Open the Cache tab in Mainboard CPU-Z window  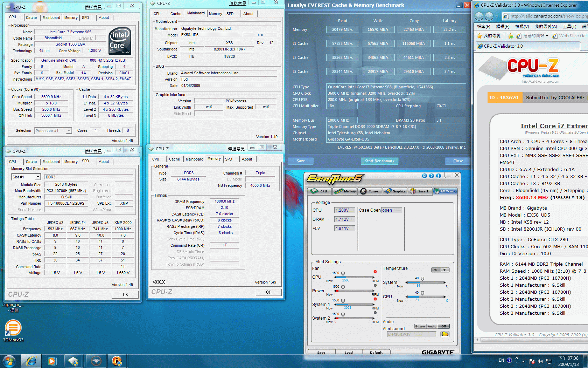(176, 14)
